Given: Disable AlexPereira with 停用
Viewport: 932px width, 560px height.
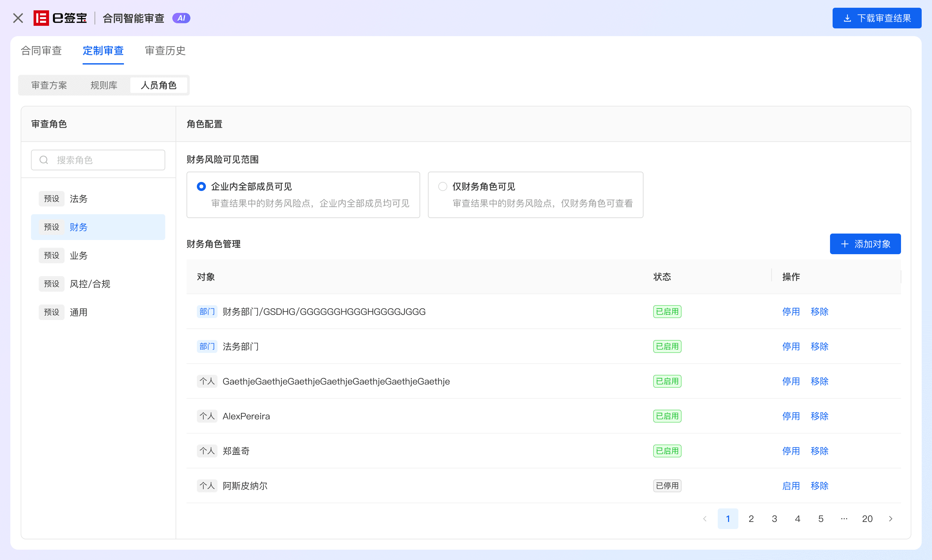Looking at the screenshot, I should tap(791, 416).
